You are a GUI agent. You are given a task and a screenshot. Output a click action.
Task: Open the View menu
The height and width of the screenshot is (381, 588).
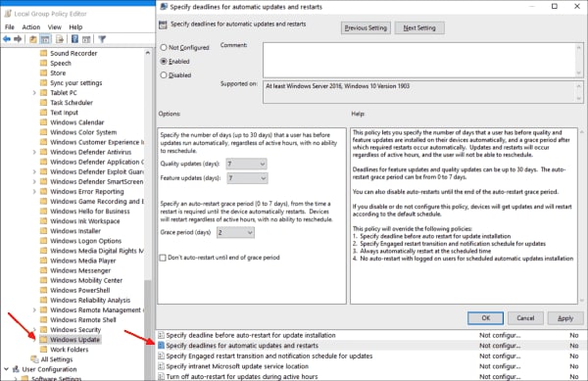tap(54, 27)
